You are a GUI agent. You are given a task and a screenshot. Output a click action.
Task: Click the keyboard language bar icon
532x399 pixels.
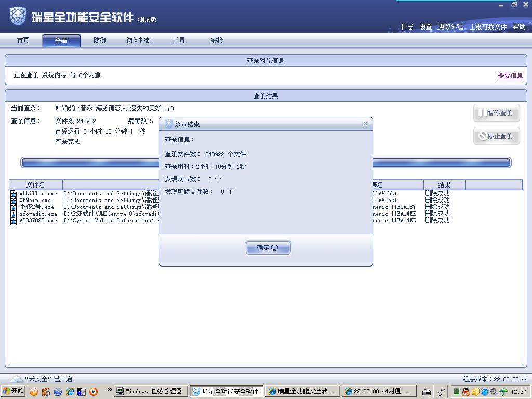(427, 392)
